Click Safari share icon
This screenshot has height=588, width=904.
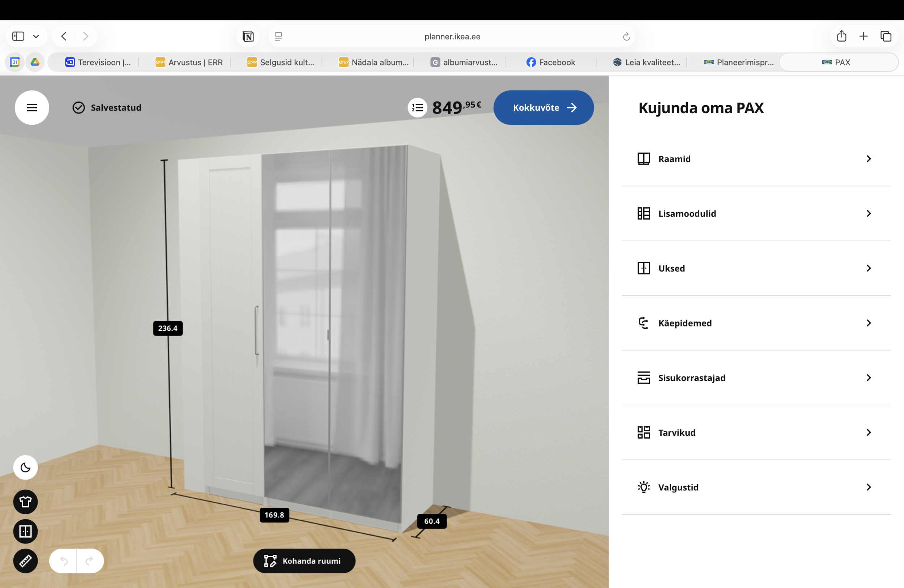point(841,37)
